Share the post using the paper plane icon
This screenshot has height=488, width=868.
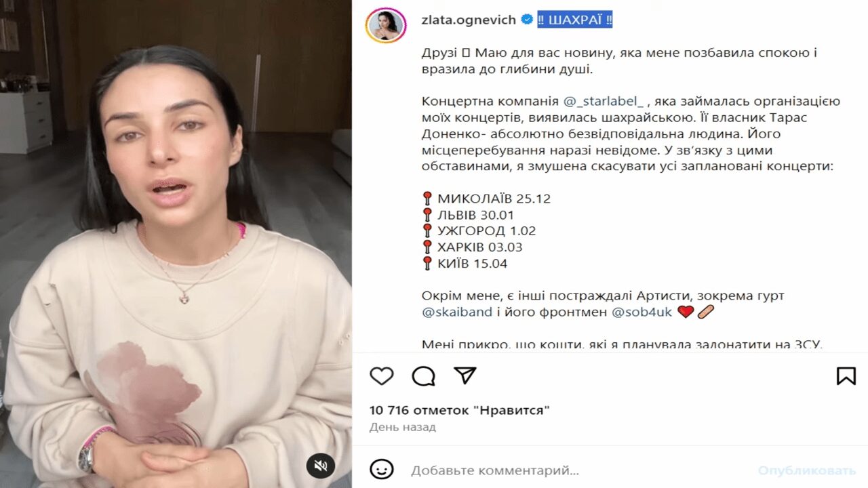tap(465, 376)
